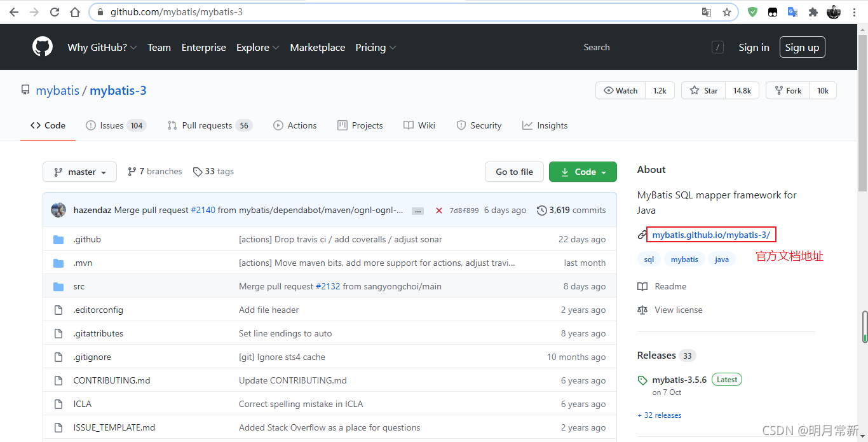Open the Team menu item
This screenshot has height=442, width=868.
tap(159, 47)
